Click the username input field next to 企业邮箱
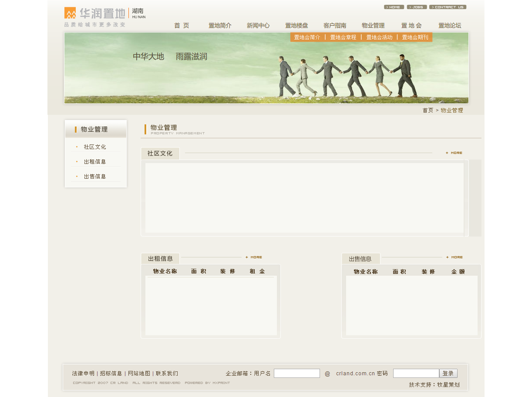 tap(297, 373)
